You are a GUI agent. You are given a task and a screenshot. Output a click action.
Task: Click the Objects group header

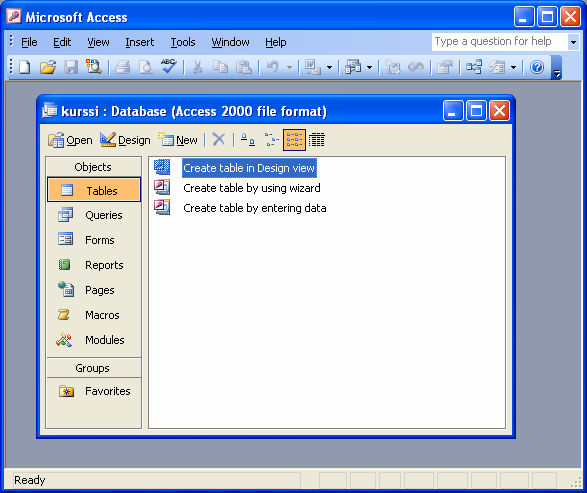pos(93,167)
